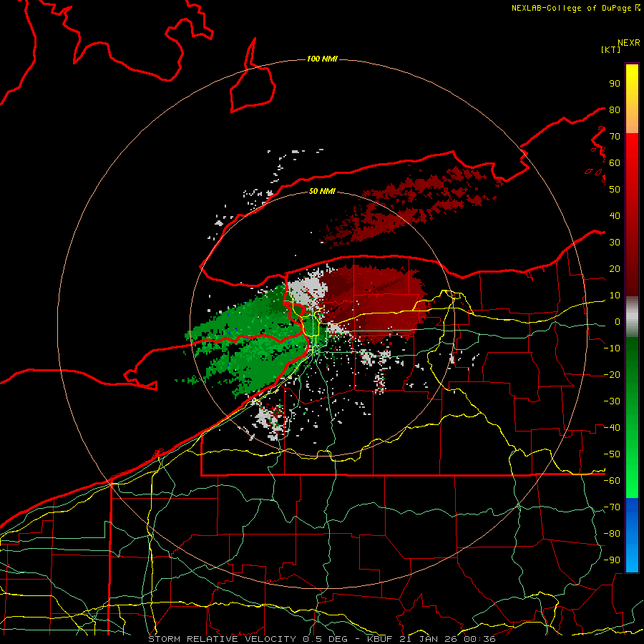The width and height of the screenshot is (644, 644).
Task: Click the 70 value on the velocity scale
Action: (x=615, y=137)
